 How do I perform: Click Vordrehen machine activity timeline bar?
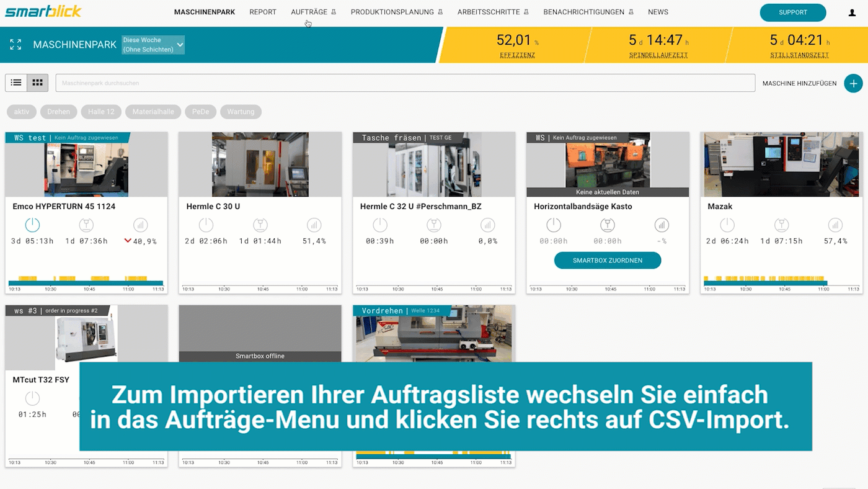point(434,455)
